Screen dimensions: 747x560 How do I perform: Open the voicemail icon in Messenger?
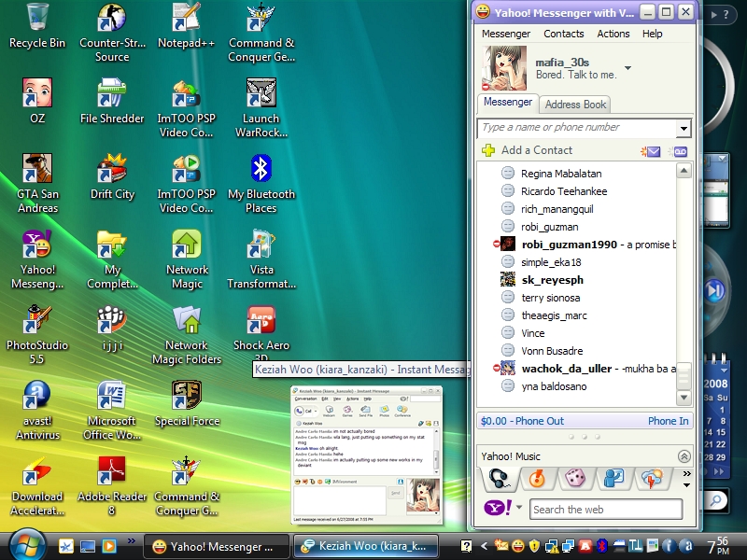678,151
